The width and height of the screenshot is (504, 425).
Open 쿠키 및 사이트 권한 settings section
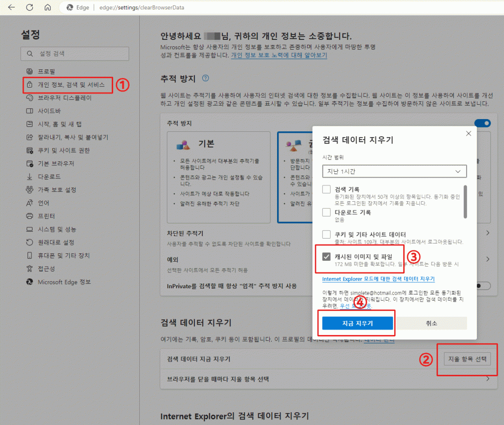coord(63,151)
